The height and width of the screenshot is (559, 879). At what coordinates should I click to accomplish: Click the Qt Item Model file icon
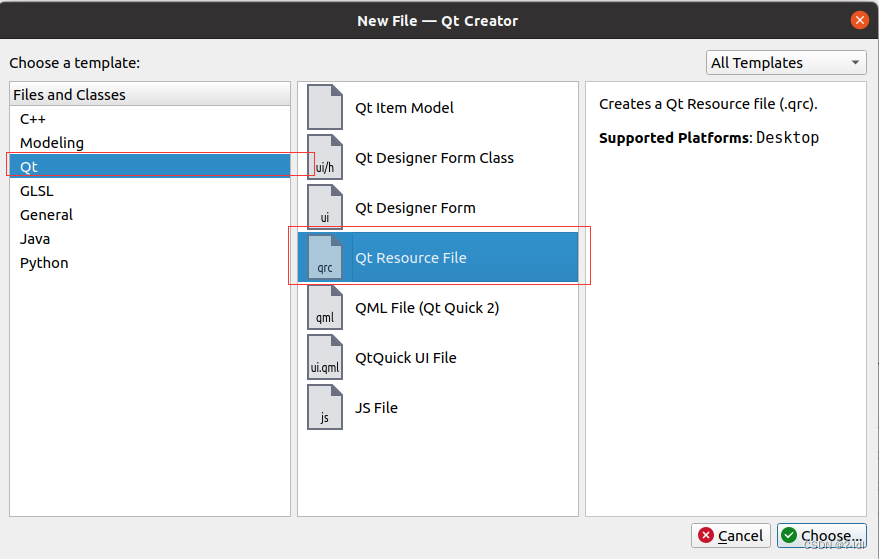pyautogui.click(x=325, y=107)
